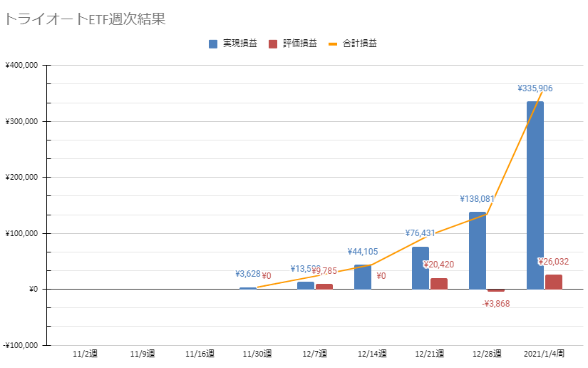
Task: Select the blue bar for 12/28週
Action: click(478, 250)
